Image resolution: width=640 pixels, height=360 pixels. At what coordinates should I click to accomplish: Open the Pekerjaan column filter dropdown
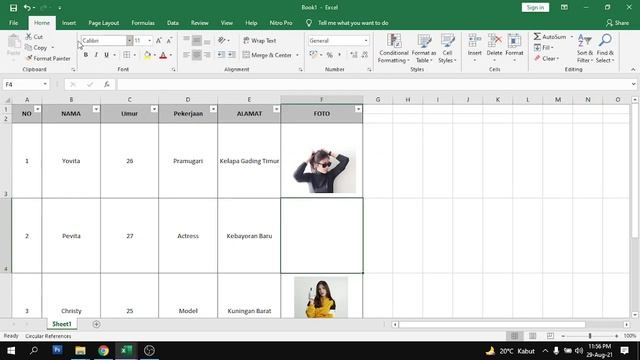(213, 109)
